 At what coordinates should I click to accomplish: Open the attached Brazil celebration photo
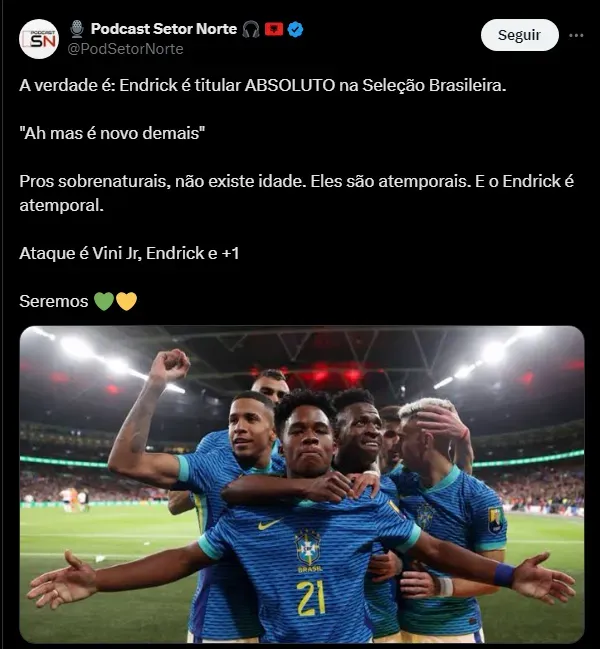[x=302, y=484]
